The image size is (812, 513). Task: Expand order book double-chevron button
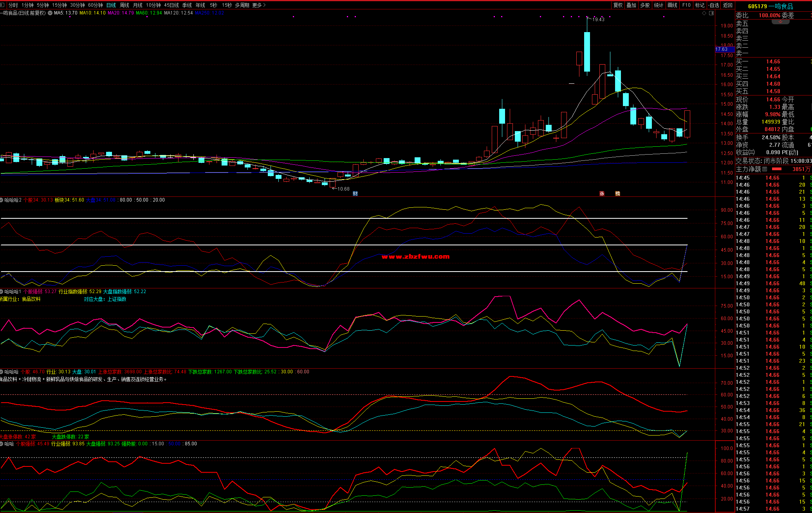click(780, 22)
